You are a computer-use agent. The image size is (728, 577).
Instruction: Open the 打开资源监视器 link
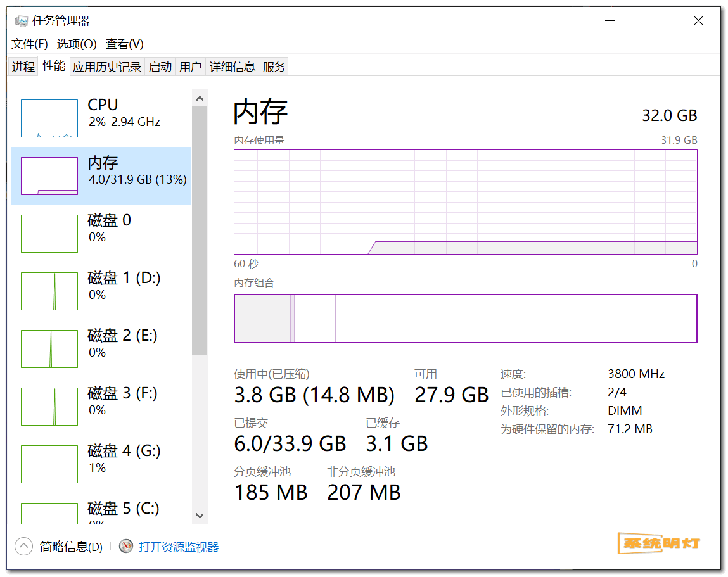coord(179,547)
